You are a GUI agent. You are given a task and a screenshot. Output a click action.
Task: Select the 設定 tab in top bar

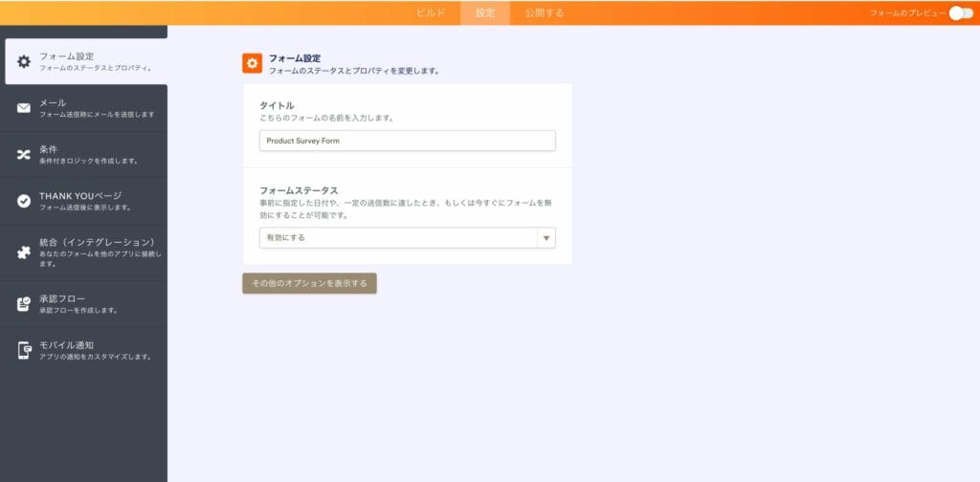tap(485, 13)
